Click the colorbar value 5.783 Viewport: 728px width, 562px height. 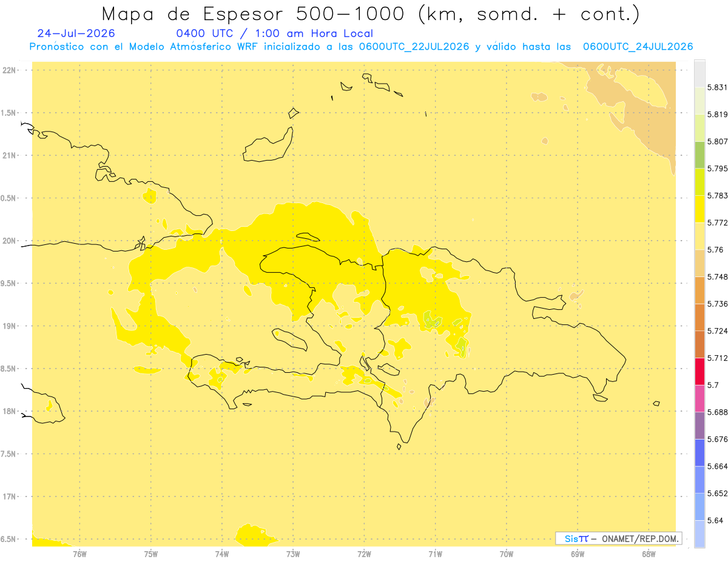718,195
